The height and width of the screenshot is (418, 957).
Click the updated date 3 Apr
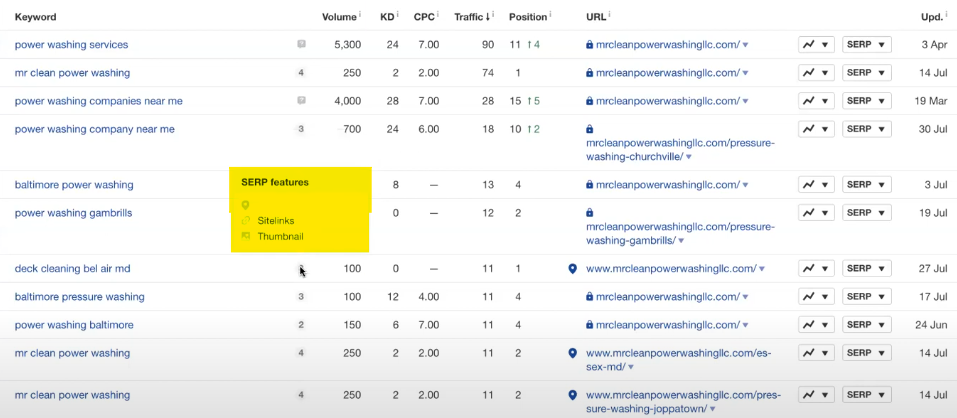934,45
